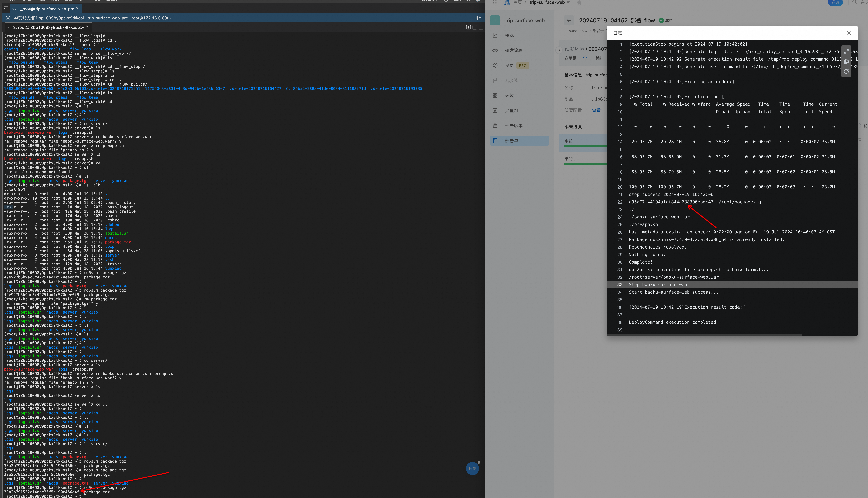Open the terminal sidebar list icon
This screenshot has width=868, height=498.
click(x=6, y=9)
